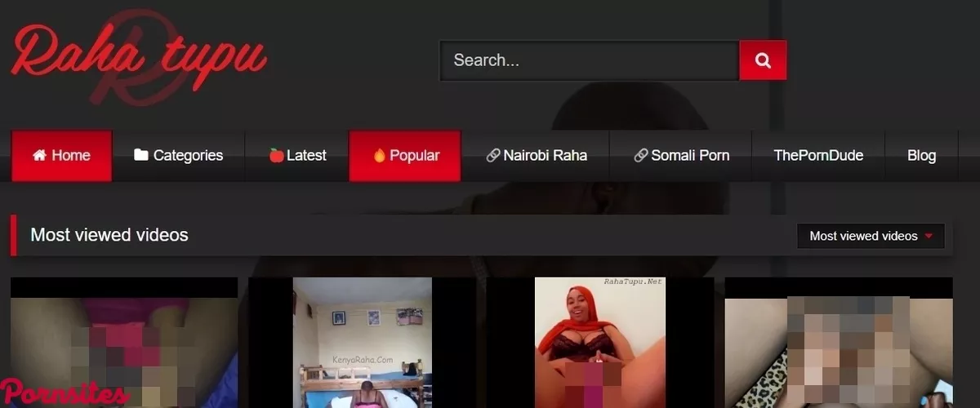Click the folder icon beside Categories
This screenshot has height=408, width=980.
tap(141, 155)
